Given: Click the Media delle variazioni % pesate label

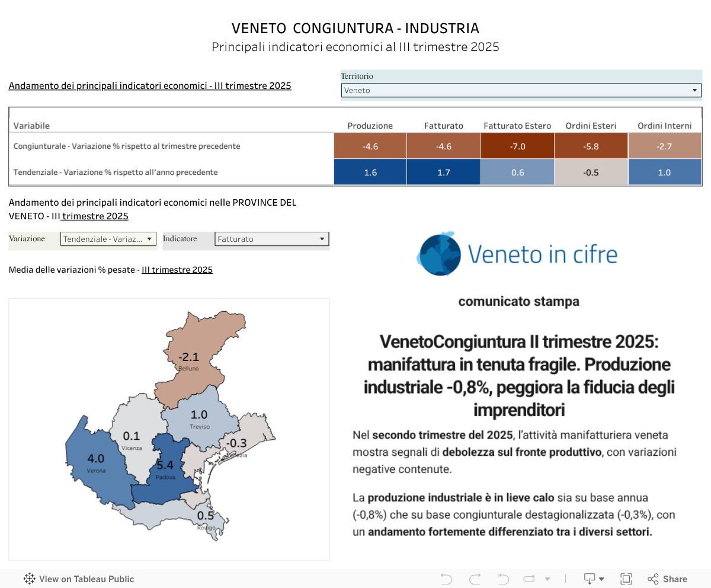Looking at the screenshot, I should coord(111,270).
